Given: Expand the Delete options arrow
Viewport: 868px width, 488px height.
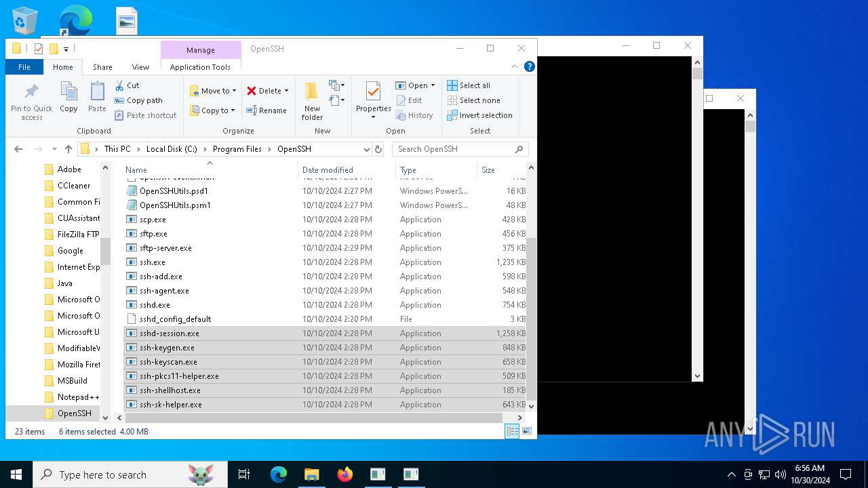Looking at the screenshot, I should coord(286,91).
